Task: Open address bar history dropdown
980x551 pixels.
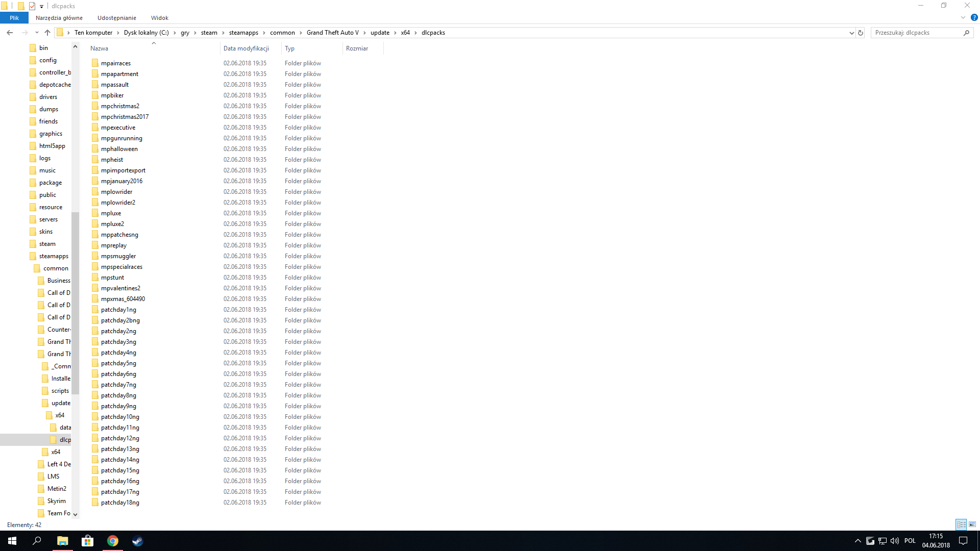Action: click(851, 33)
